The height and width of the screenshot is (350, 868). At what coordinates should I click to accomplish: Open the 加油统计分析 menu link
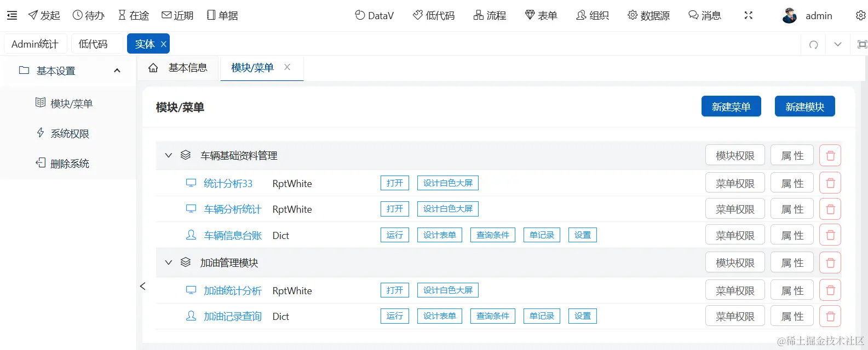233,291
